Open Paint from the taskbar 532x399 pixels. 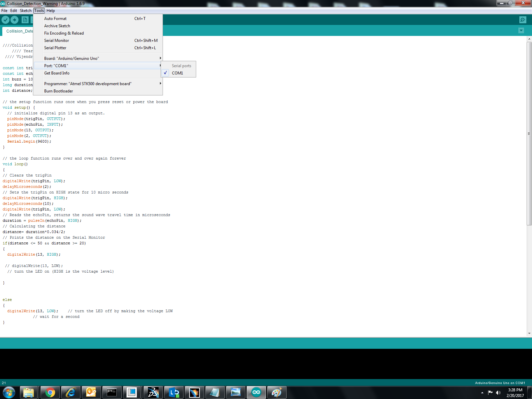pos(277,392)
